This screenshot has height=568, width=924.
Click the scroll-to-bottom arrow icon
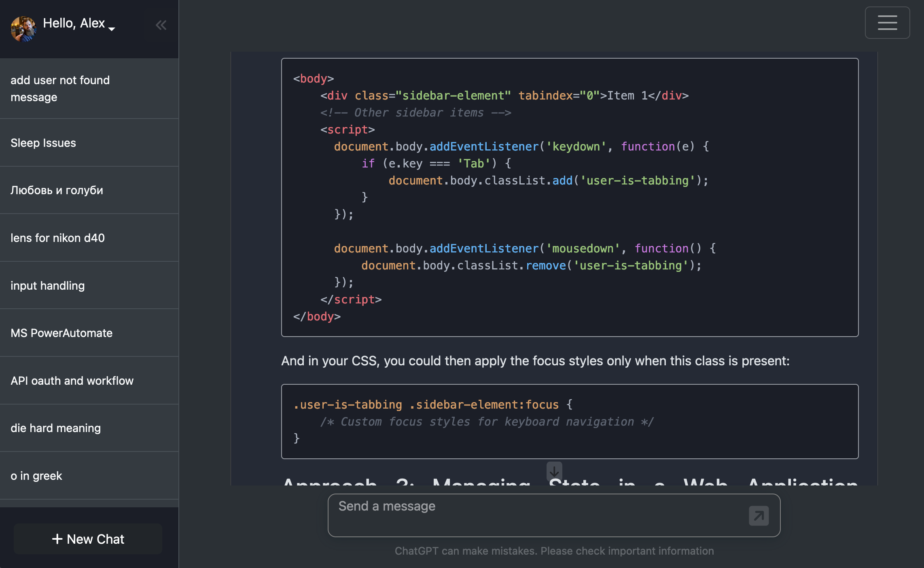coord(554,471)
